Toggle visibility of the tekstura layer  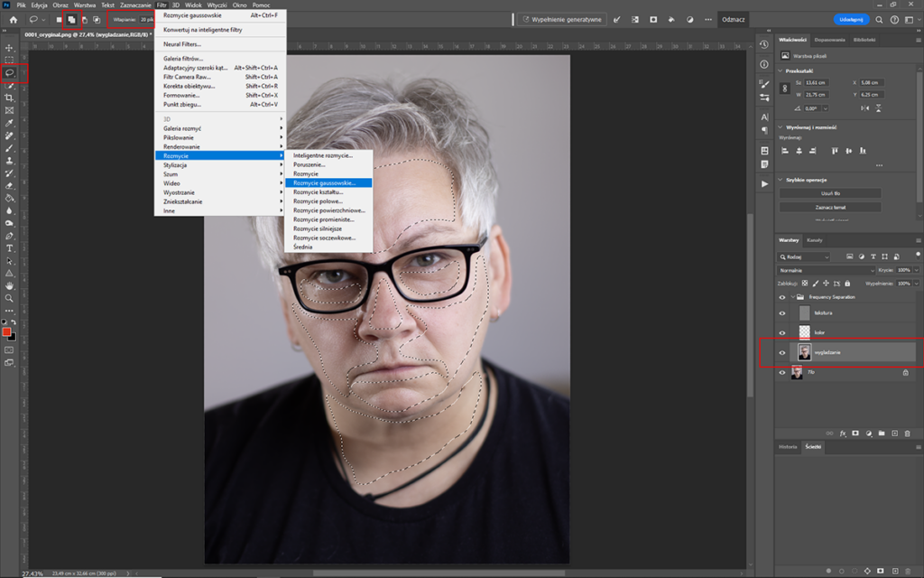782,312
